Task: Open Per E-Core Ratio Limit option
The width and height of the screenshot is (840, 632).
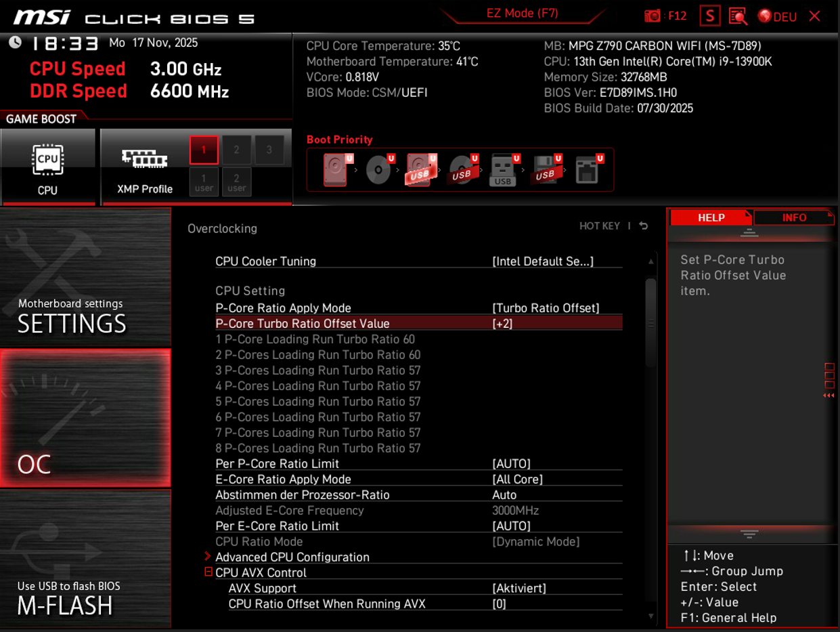Action: (x=419, y=526)
